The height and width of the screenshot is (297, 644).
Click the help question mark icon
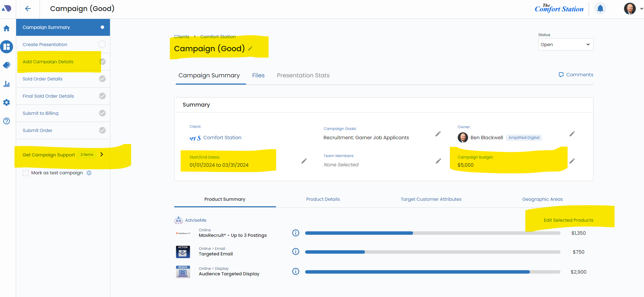tap(7, 121)
